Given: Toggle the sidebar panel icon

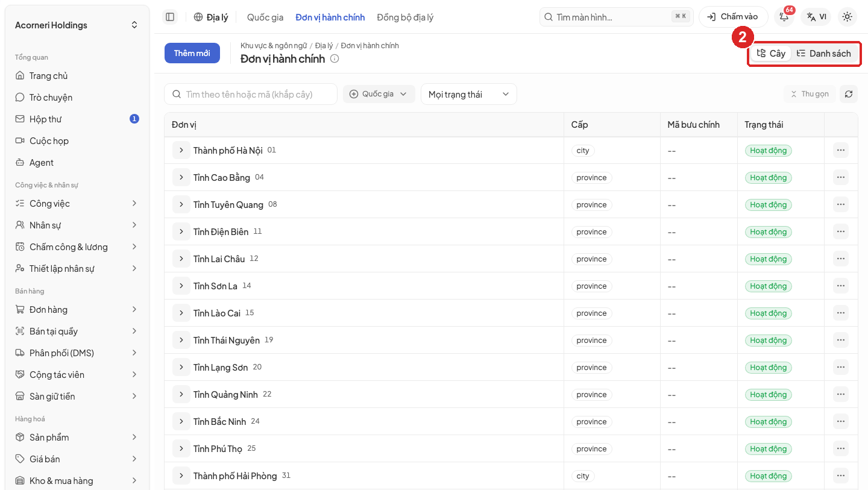Looking at the screenshot, I should point(170,17).
